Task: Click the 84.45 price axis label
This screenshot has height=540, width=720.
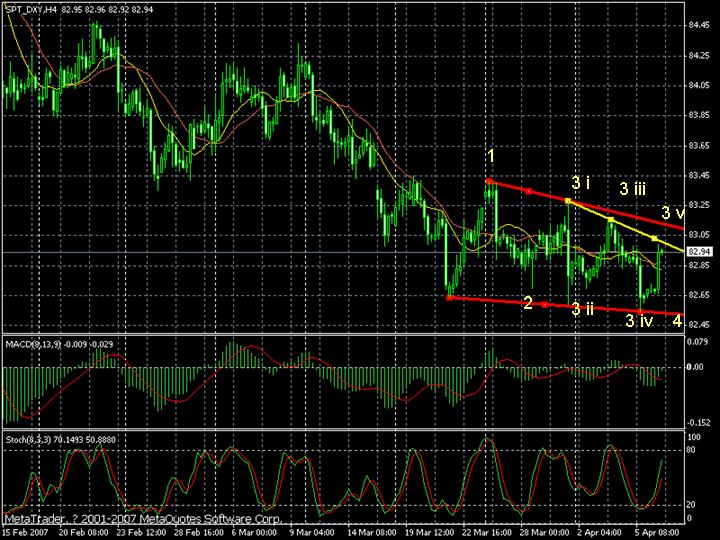Action: click(699, 26)
